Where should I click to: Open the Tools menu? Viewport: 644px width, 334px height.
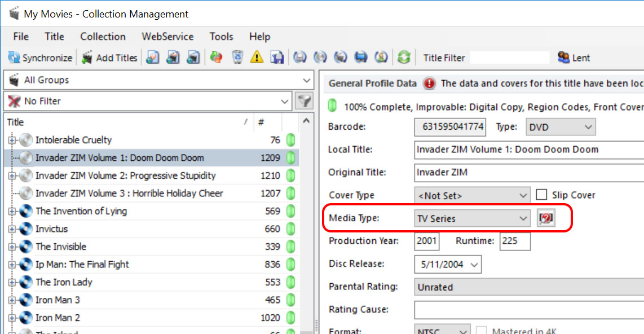(x=222, y=37)
